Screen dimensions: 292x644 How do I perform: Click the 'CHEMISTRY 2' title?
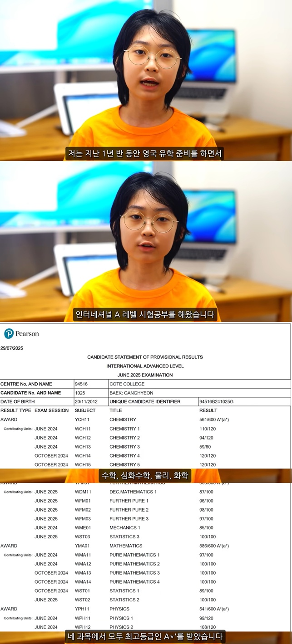124,438
